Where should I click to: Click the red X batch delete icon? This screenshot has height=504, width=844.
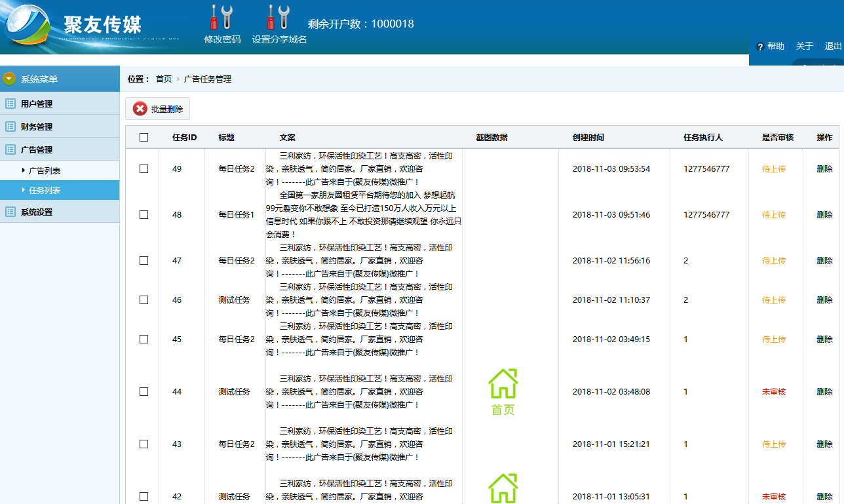pos(140,109)
